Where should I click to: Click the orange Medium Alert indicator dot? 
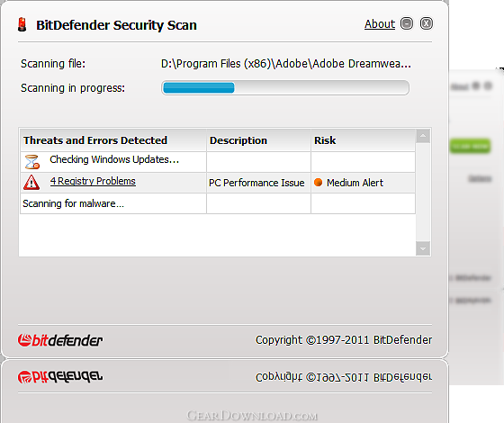(319, 182)
